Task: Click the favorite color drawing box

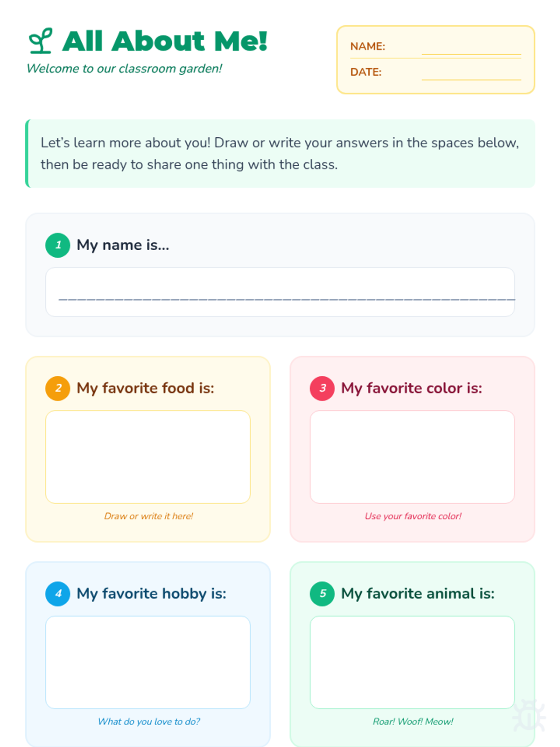Action: 413,457
